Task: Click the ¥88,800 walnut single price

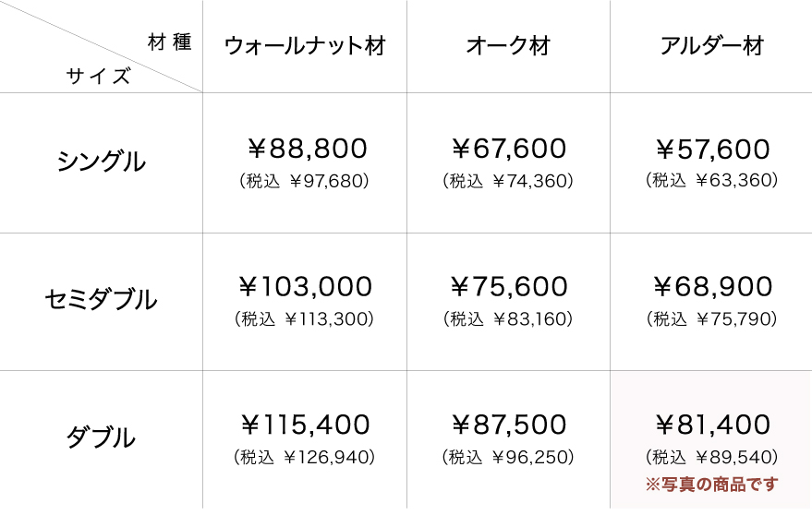Action: [x=307, y=149]
